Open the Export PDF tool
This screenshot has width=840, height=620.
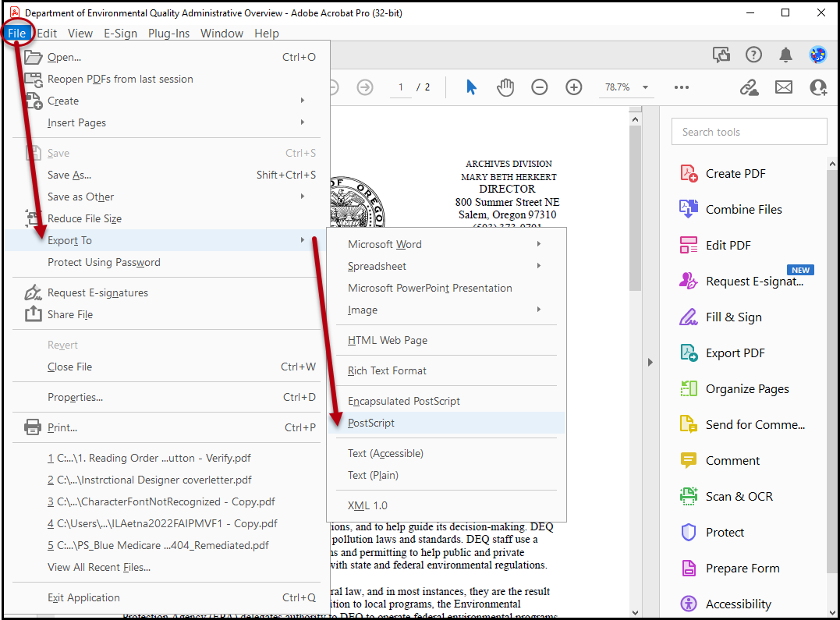[723, 353]
